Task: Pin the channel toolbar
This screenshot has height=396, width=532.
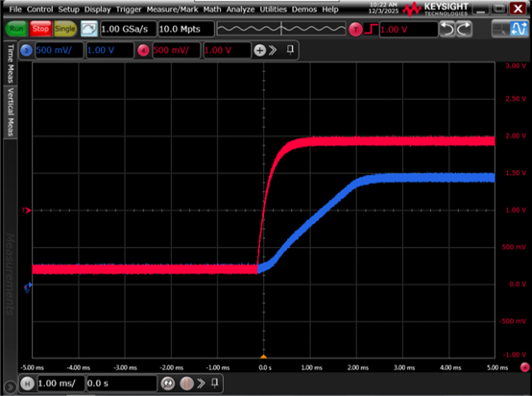Action: pos(290,50)
